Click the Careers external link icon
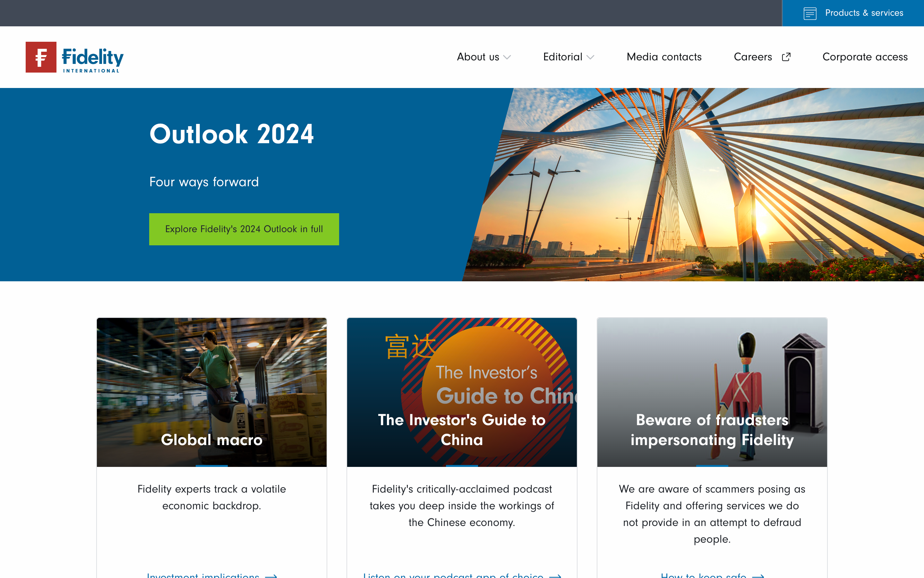Viewport: 924px width, 578px height. click(786, 57)
